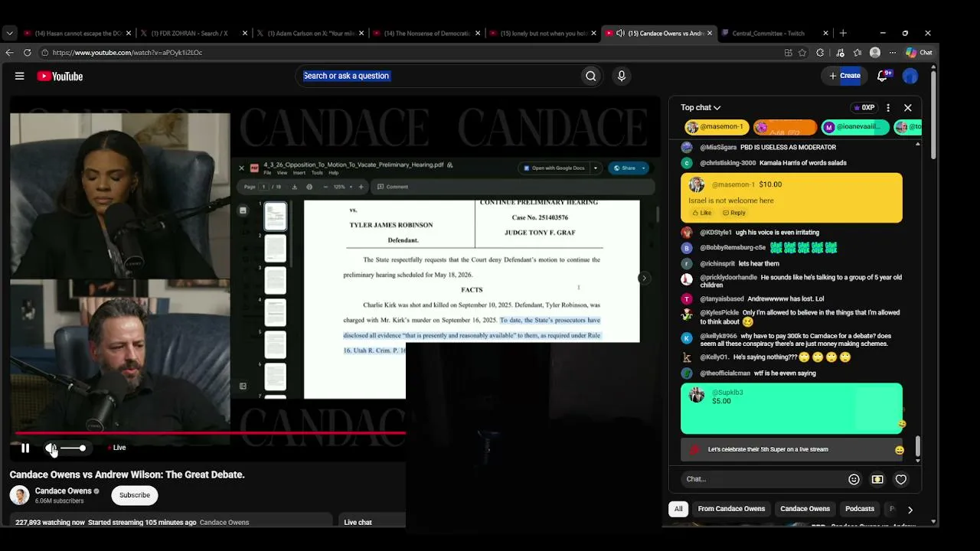
Task: Adjust the video volume slider
Action: 73,448
